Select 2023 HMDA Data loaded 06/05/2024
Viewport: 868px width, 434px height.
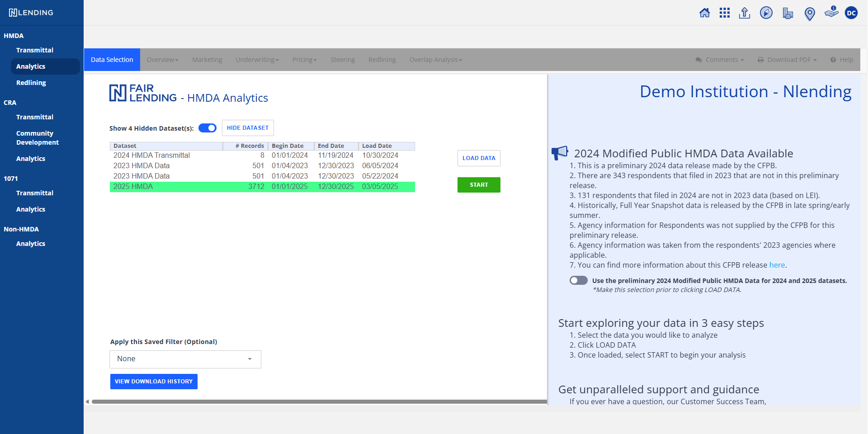pyautogui.click(x=262, y=166)
